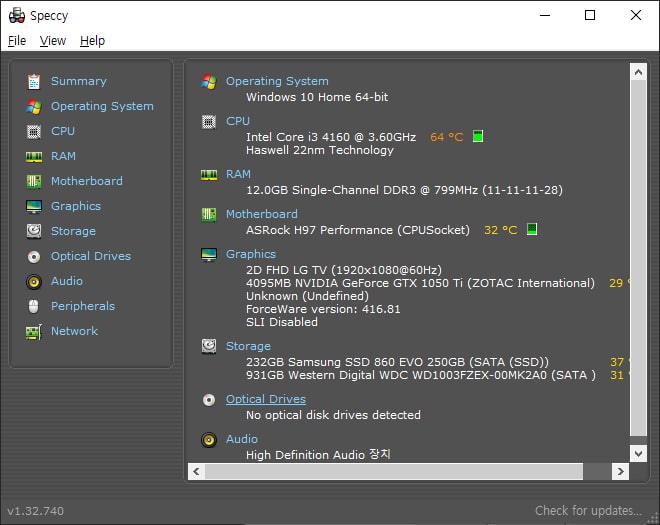Click the Optical Drives disc icon in summary panel
The image size is (660, 525).
[x=209, y=400]
